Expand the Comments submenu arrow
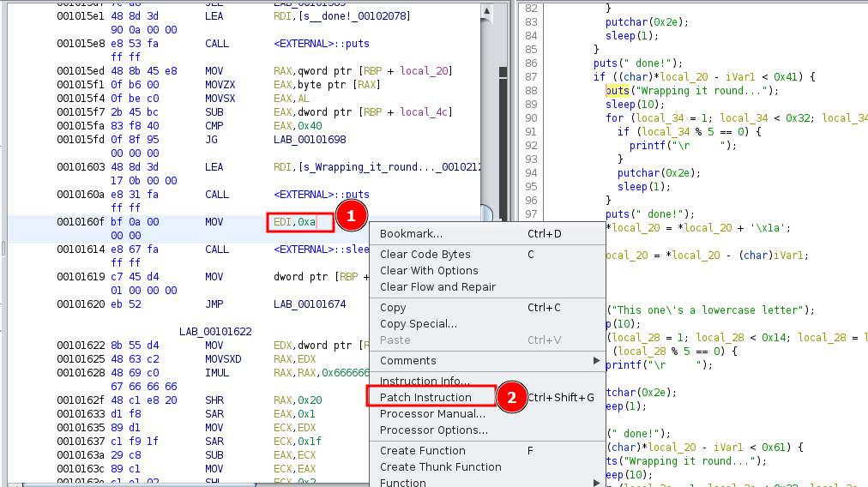Viewport: 868px width, 487px height. (597, 361)
